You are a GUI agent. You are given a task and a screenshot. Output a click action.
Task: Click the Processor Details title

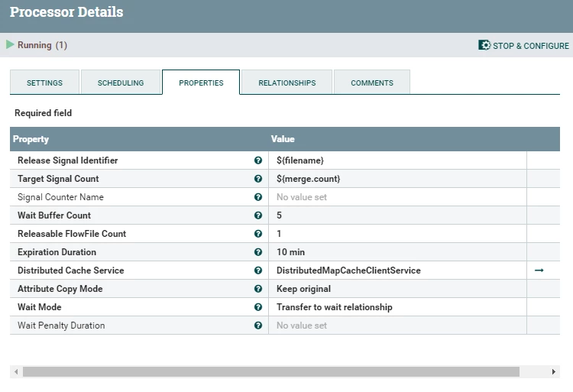click(66, 12)
